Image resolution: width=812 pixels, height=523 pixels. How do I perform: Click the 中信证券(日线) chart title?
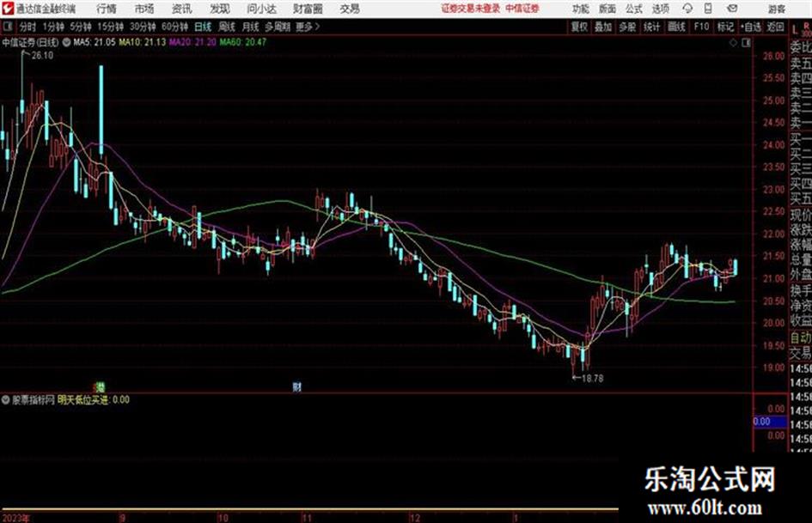tap(31, 42)
